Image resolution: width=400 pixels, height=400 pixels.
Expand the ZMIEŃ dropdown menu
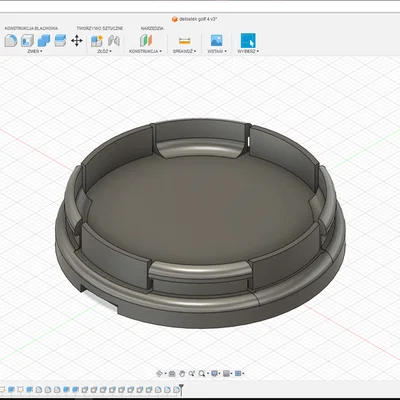pyautogui.click(x=35, y=51)
